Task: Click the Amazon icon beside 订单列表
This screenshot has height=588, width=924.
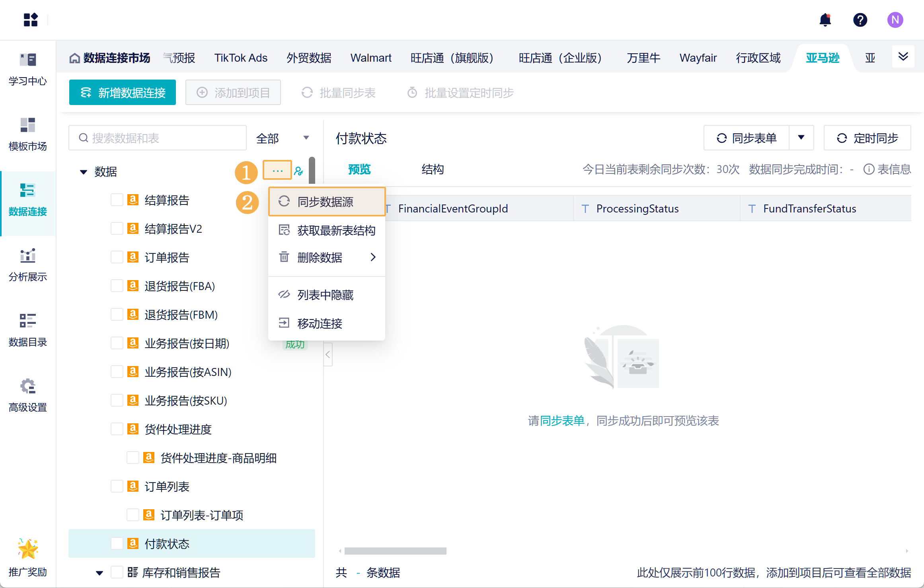Action: tap(133, 486)
